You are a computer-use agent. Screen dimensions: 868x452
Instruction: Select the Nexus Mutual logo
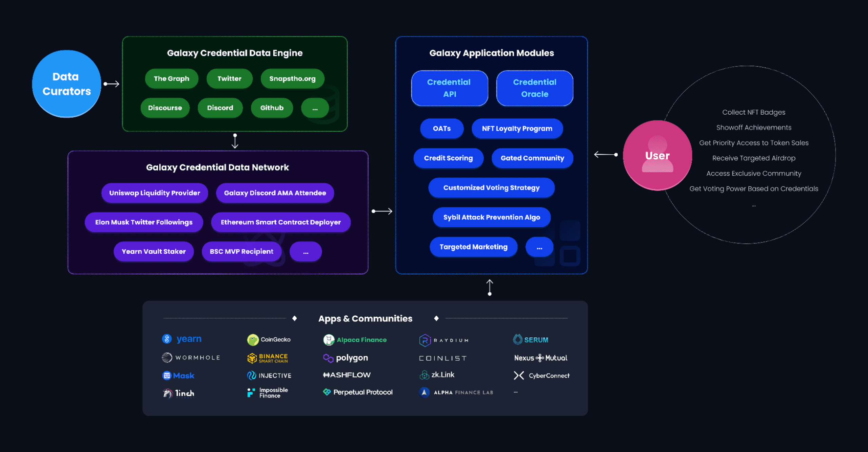(541, 358)
